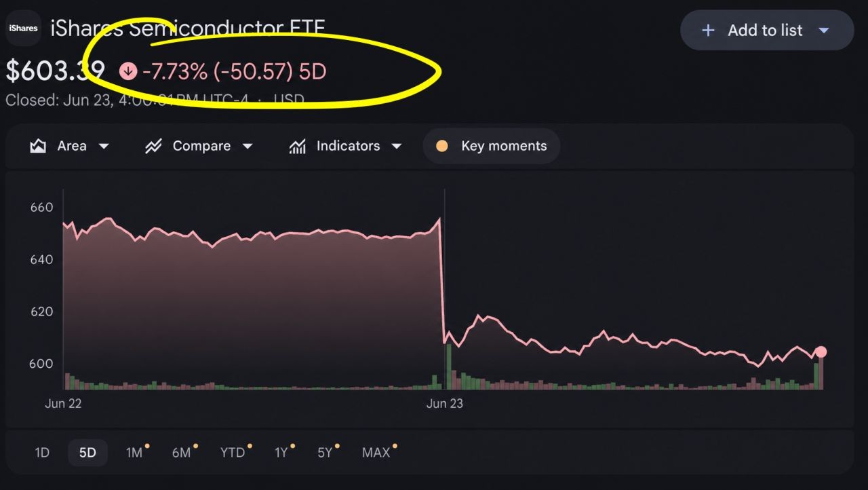
Task: Click the pink endpoint dot on chart
Action: pyautogui.click(x=821, y=352)
